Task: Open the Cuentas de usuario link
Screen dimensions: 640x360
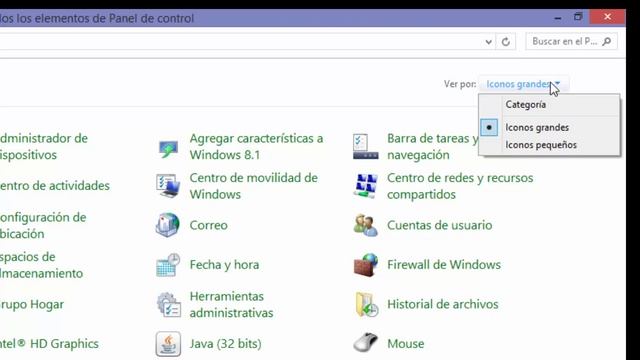Action: 439,225
